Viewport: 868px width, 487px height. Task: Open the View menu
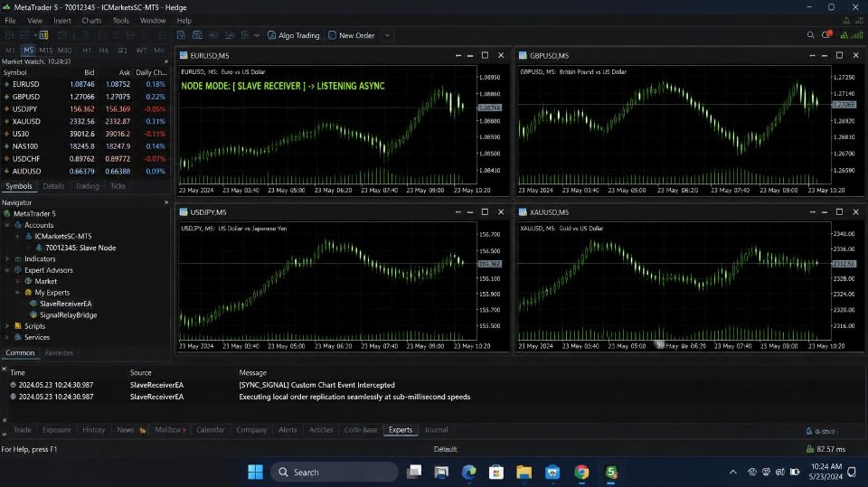coord(35,21)
